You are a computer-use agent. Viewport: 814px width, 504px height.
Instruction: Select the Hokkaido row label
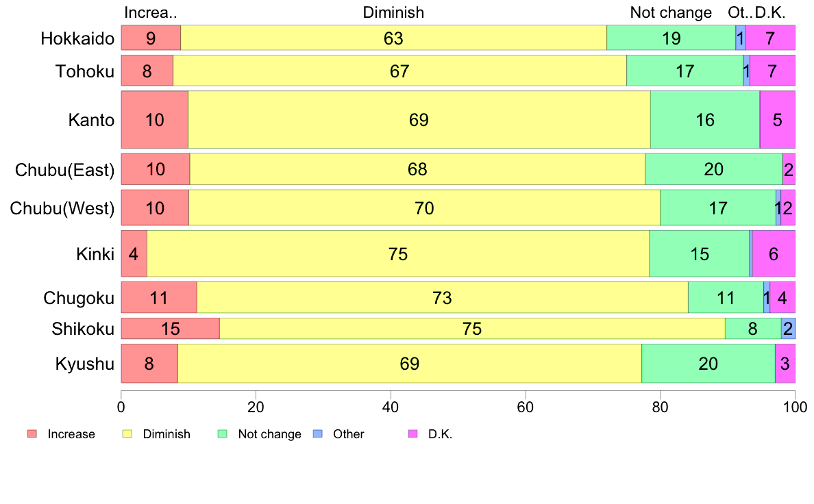click(x=77, y=38)
